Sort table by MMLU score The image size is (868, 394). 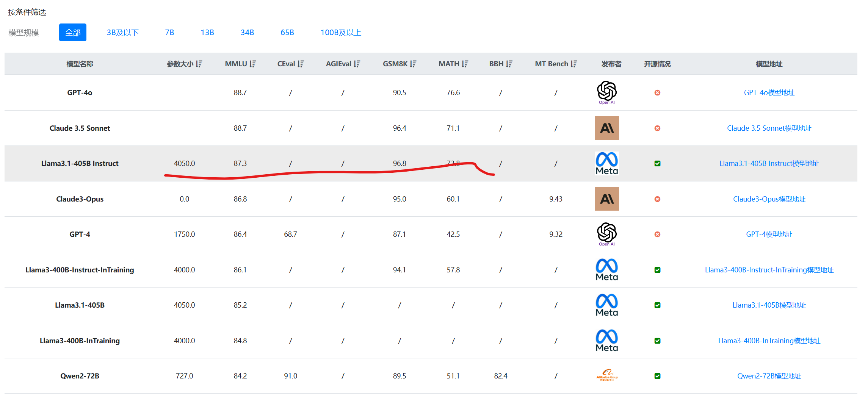tap(252, 64)
